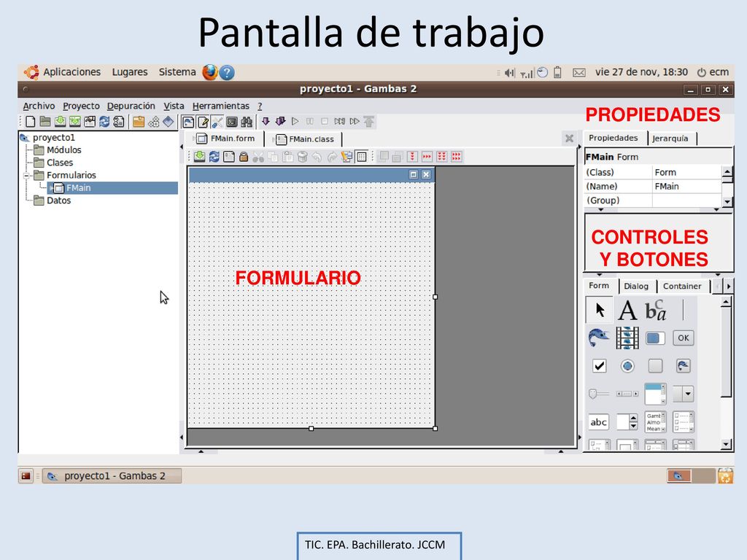Viewport: 747px width, 560px height.
Task: Switch to the FMain.class tab
Action: tap(306, 139)
